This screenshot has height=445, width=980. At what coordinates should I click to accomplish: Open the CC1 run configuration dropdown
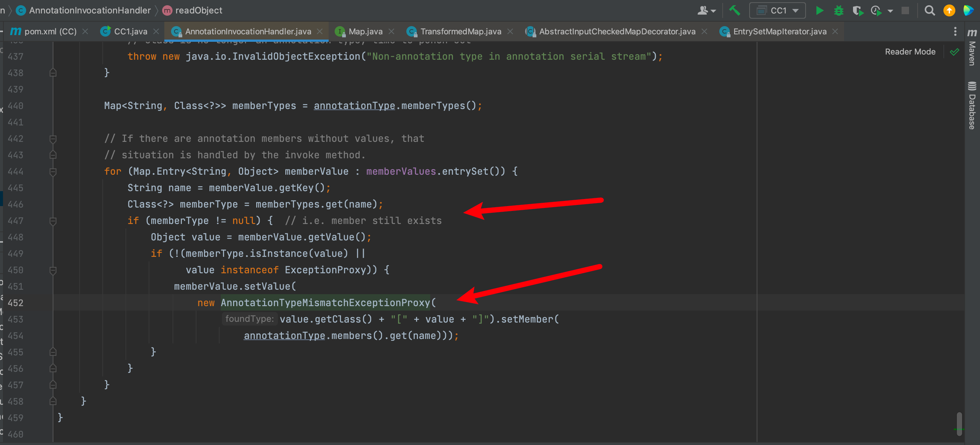point(777,10)
